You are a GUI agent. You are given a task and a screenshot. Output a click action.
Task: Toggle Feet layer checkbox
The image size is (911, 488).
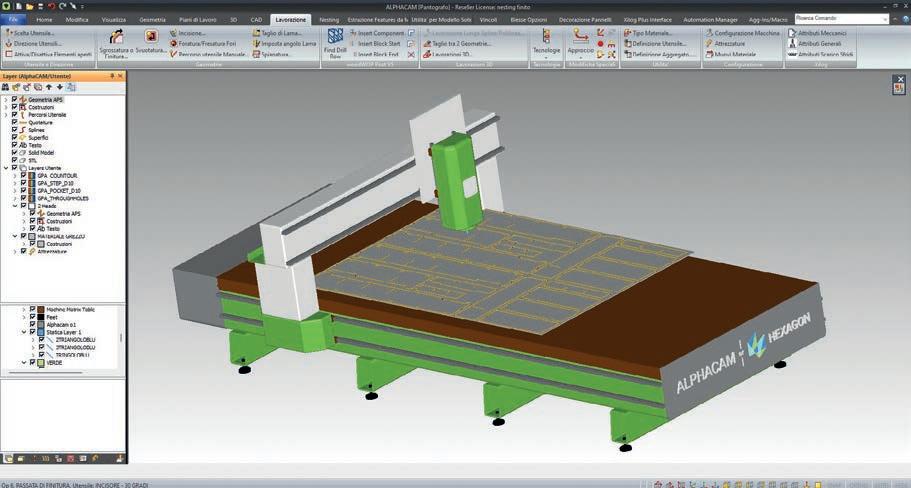[x=33, y=317]
